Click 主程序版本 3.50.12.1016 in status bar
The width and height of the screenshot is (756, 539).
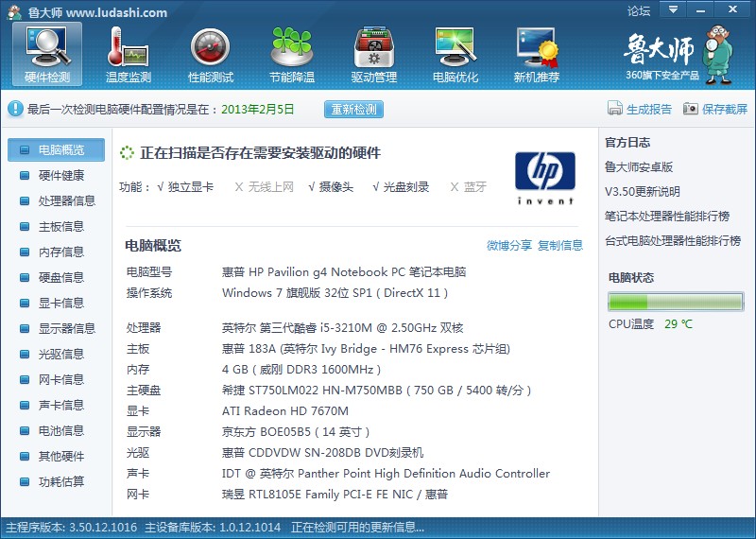point(72,528)
